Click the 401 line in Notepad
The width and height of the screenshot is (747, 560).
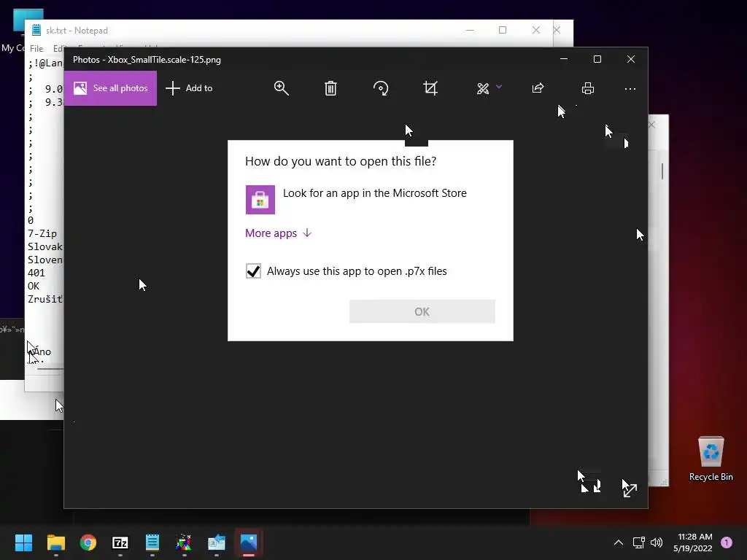click(x=36, y=273)
